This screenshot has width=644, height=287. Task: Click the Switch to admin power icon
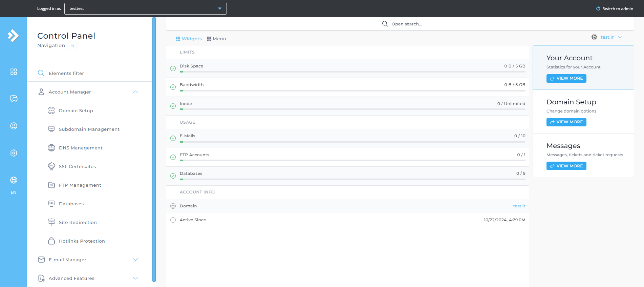pyautogui.click(x=598, y=9)
